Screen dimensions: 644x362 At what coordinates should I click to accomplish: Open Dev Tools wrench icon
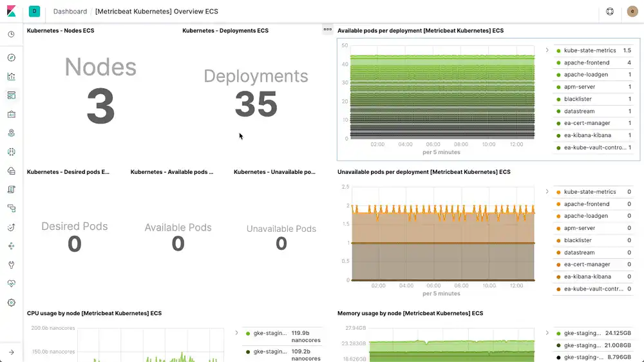coord(11,265)
